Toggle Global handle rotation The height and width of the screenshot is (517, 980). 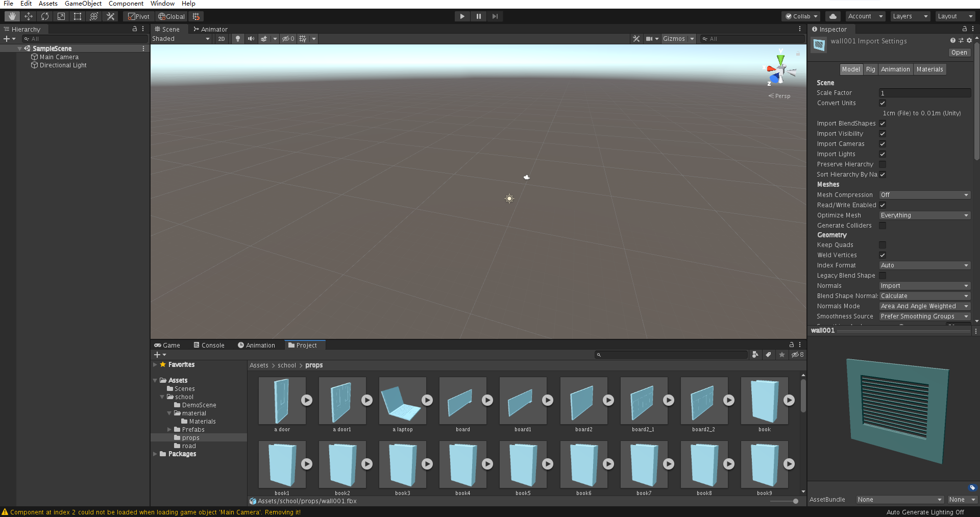(171, 16)
